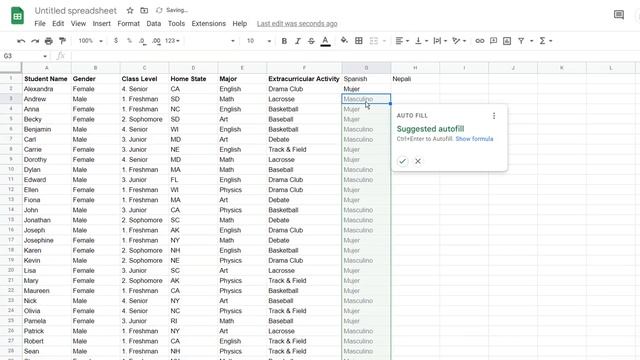Insert link icon
Image resolution: width=640 pixels, height=360 pixels.
pyautogui.click(x=480, y=41)
